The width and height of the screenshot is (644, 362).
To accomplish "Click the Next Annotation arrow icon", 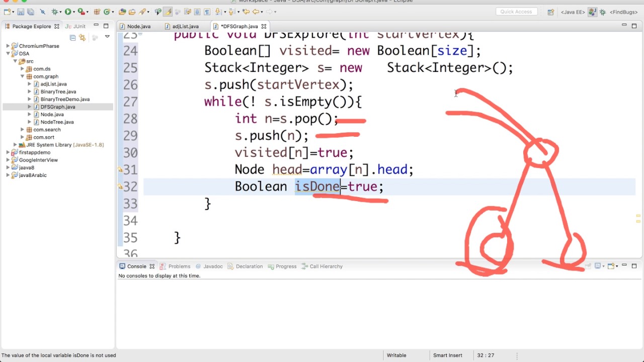I will coord(218,12).
